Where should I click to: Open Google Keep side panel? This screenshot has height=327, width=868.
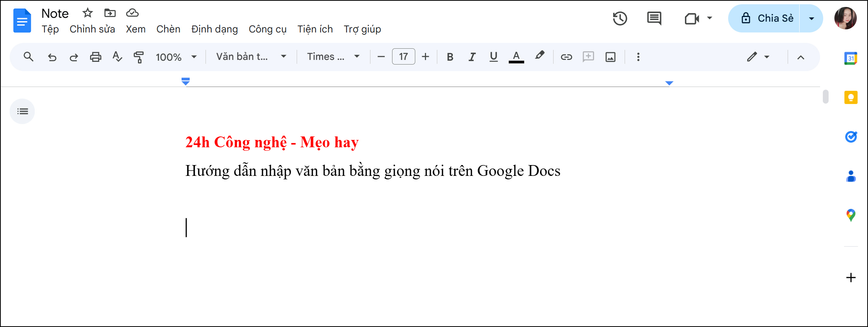(851, 97)
